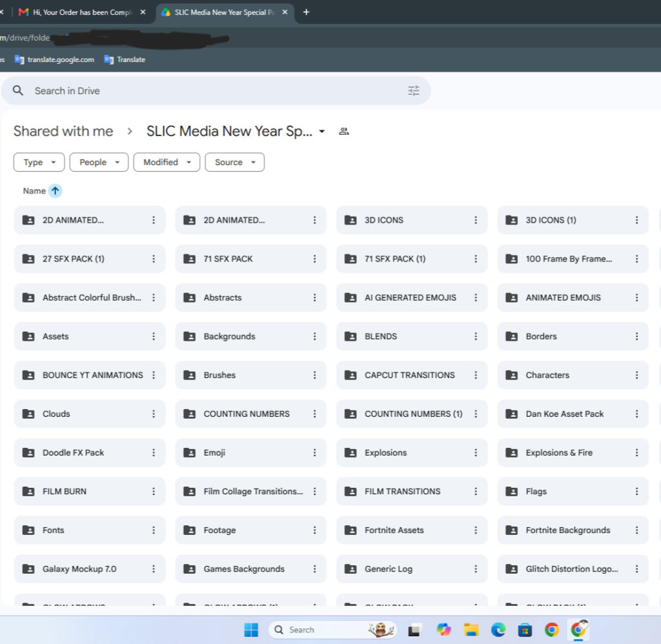Open the Assets folder
This screenshot has width=661, height=644.
(89, 336)
